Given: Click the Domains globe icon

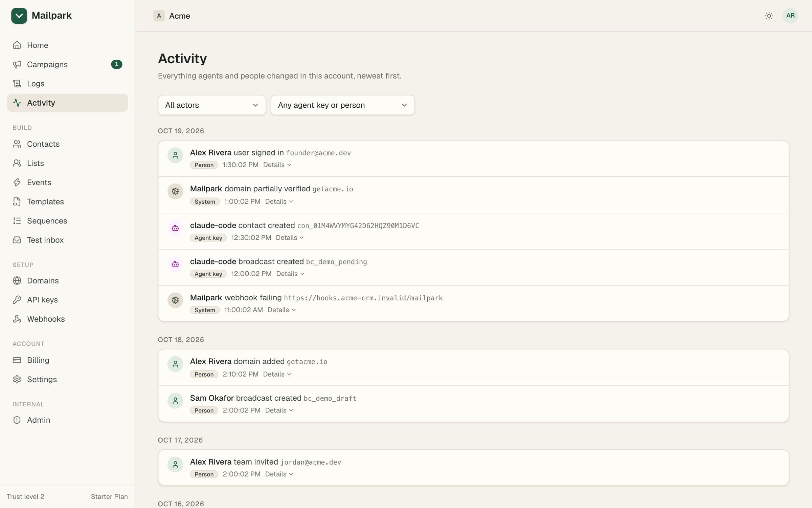Looking at the screenshot, I should click(x=17, y=280).
